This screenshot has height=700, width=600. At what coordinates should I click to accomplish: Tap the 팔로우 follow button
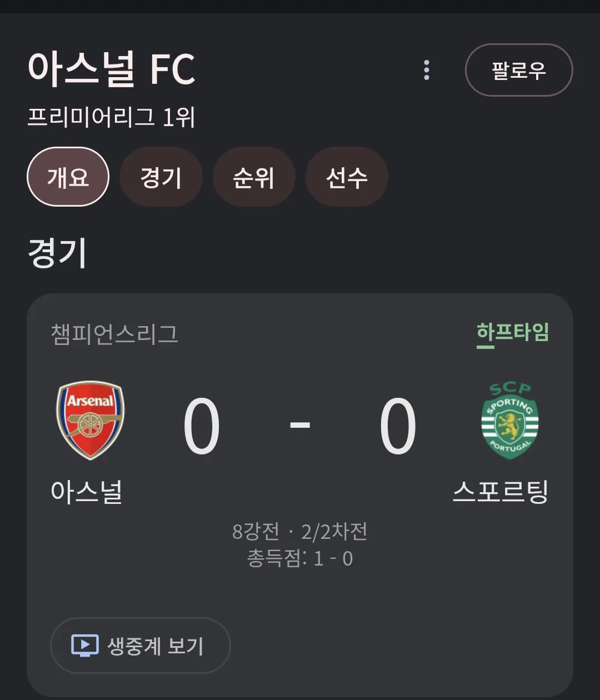pos(518,70)
